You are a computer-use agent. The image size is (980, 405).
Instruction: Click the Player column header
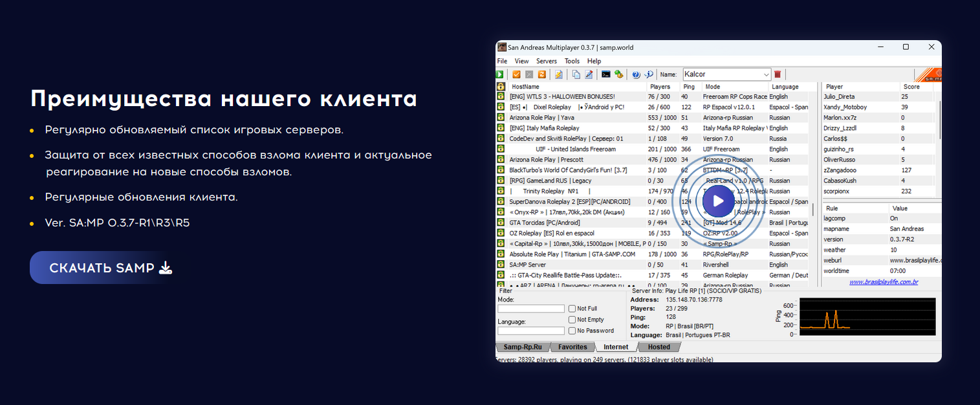[x=861, y=86]
